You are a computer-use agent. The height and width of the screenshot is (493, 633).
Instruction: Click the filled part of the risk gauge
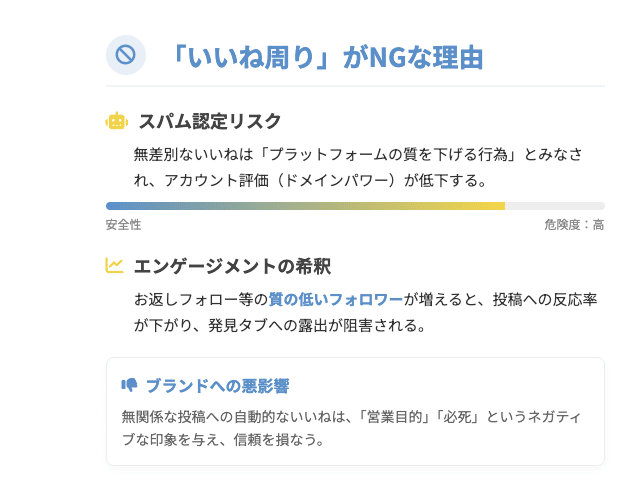[x=305, y=206]
